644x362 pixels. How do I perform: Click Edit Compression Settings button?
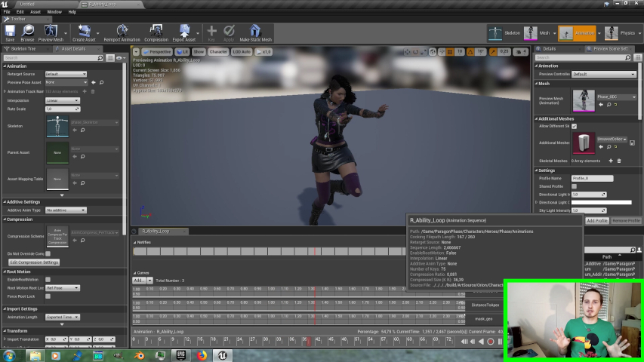(34, 262)
